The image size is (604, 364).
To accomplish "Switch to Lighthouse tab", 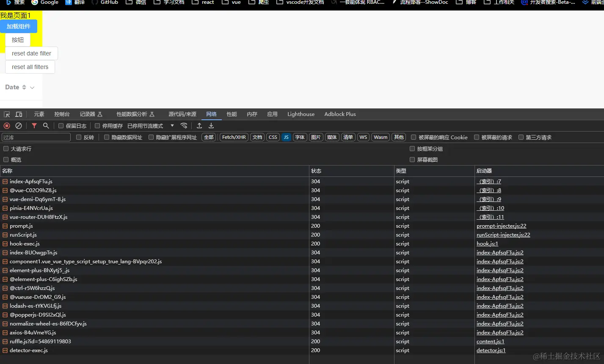I will coord(301,114).
